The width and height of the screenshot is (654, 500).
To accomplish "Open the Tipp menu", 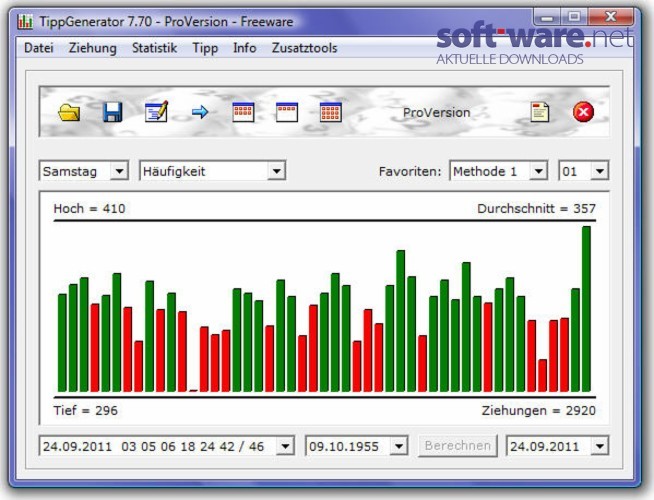I will [205, 48].
